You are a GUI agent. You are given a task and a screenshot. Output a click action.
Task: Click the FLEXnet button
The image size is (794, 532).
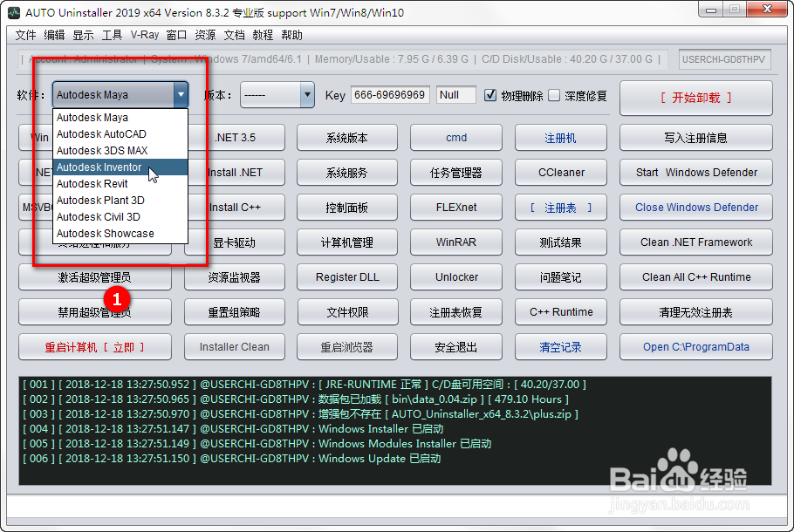(x=455, y=208)
